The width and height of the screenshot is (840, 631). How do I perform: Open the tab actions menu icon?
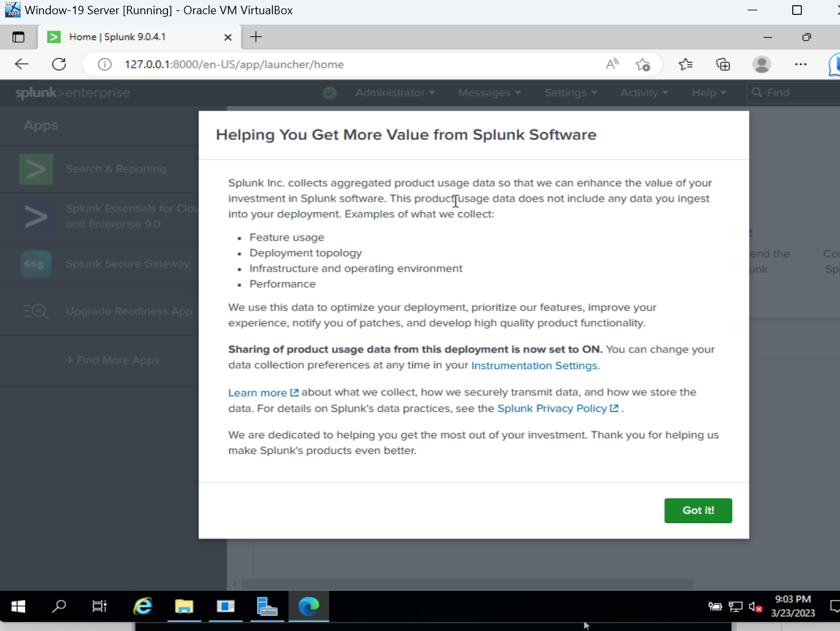pyautogui.click(x=18, y=37)
